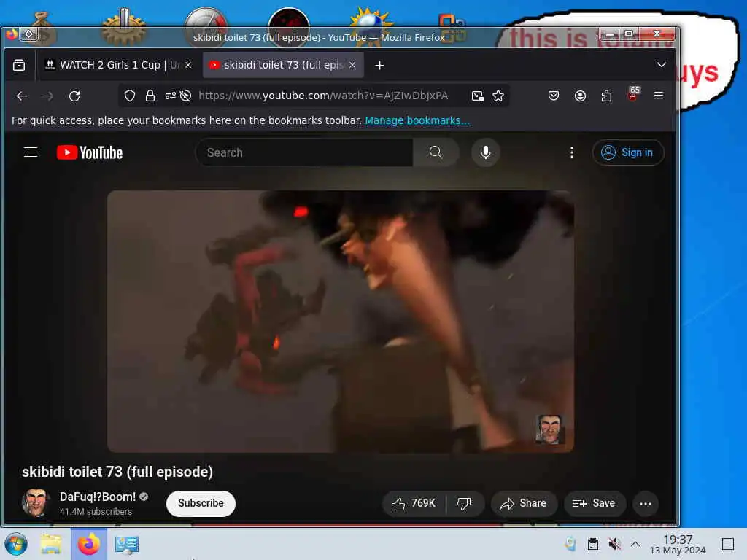Open the tracking protection shield icon
Viewport: 747px width, 560px height.
130,96
